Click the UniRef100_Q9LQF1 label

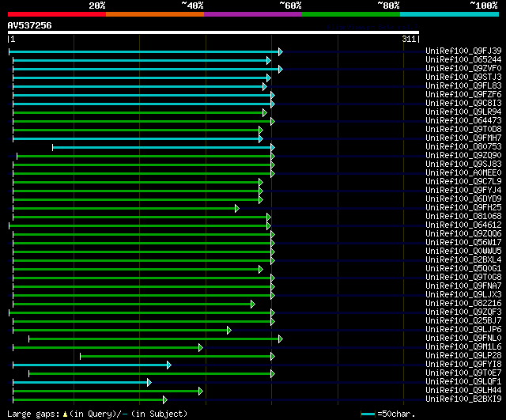coord(463,382)
